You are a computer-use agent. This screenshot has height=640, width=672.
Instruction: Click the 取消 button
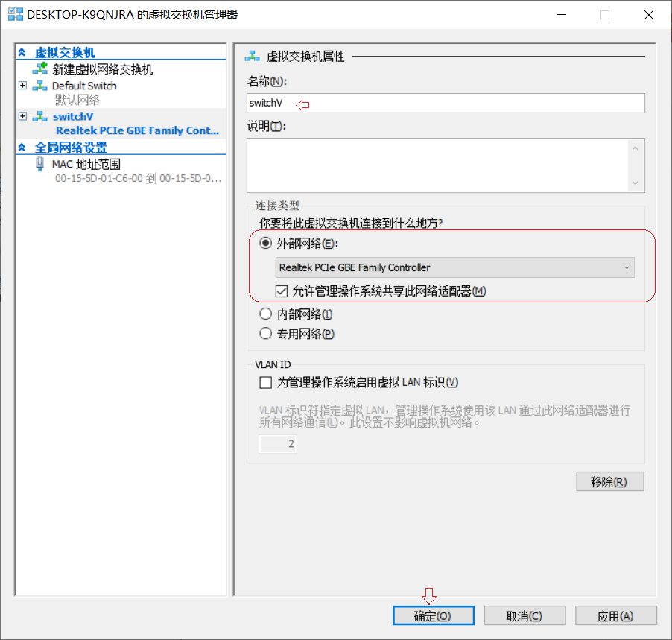click(x=524, y=615)
